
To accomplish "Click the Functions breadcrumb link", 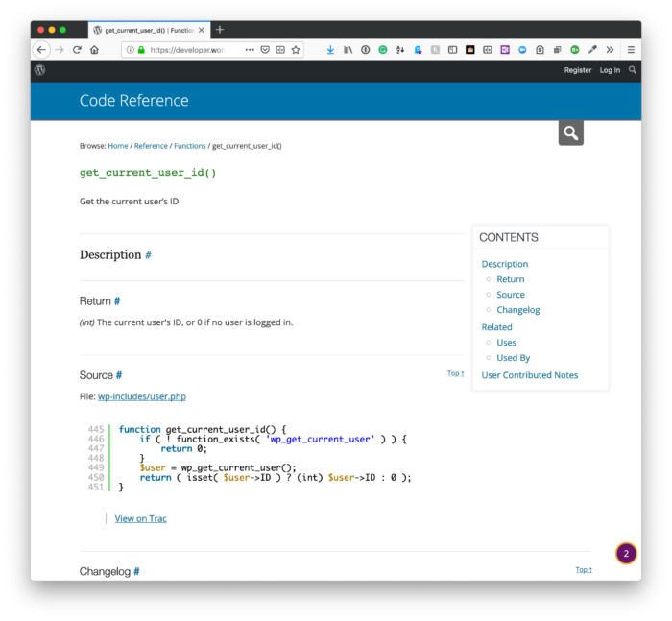I will pos(190,146).
